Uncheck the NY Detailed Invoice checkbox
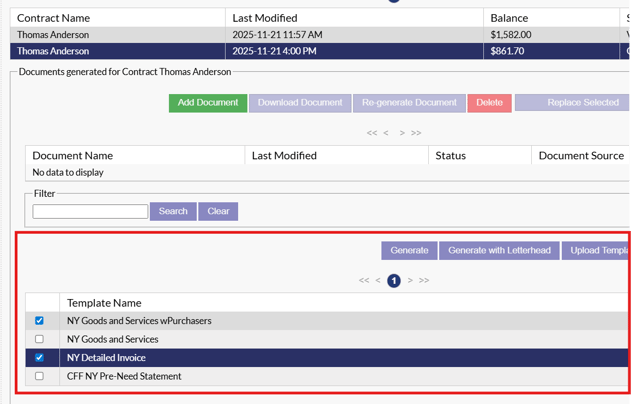The image size is (631, 404). pyautogui.click(x=39, y=358)
